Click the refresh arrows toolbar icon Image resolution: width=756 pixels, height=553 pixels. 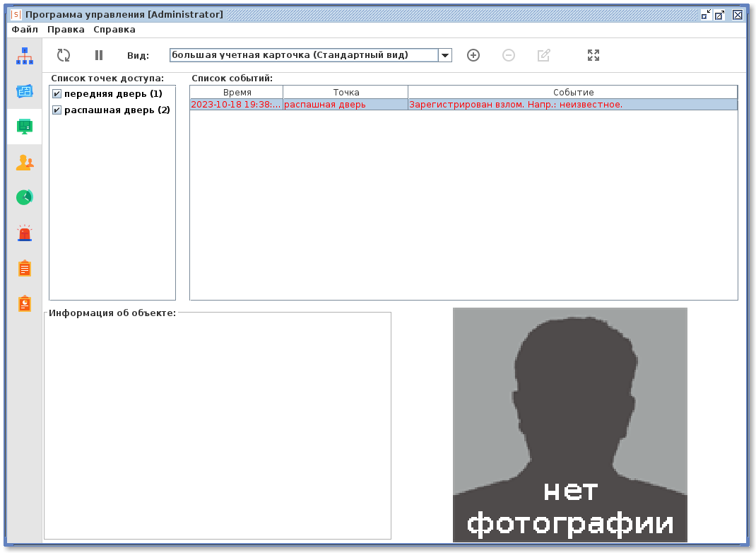[x=64, y=55]
